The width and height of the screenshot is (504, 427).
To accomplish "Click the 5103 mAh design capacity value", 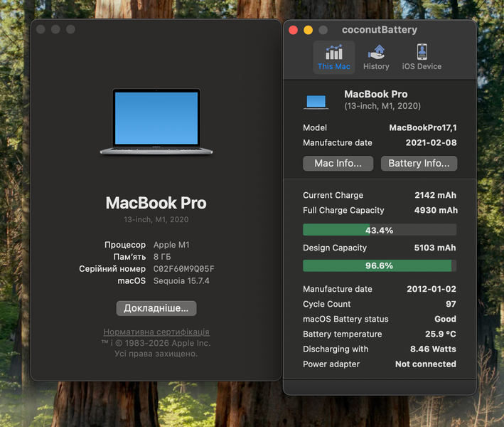I will 435,248.
